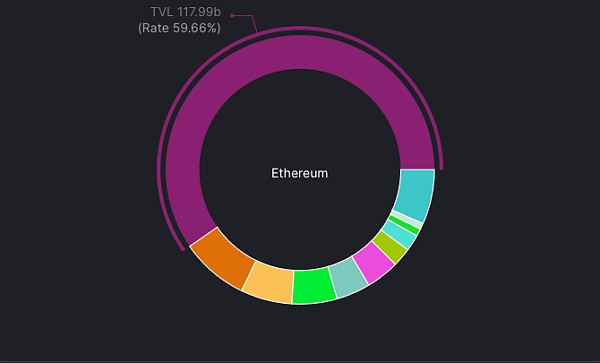
Task: Click the outer arc's lower-left end tip
Action: pyautogui.click(x=183, y=249)
